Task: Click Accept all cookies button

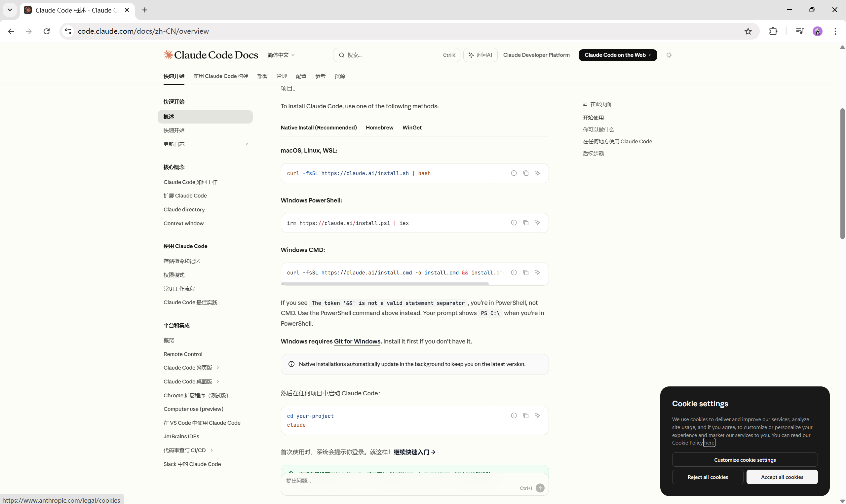Action: 782,477
